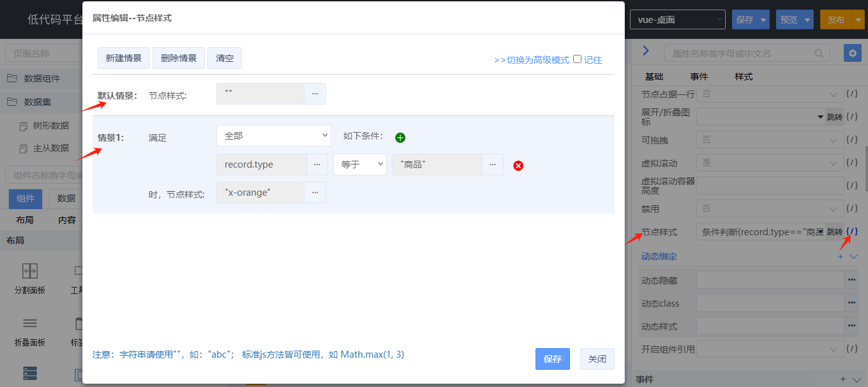Open the 可拖拽 dropdown
The width and height of the screenshot is (868, 387).
tap(770, 139)
